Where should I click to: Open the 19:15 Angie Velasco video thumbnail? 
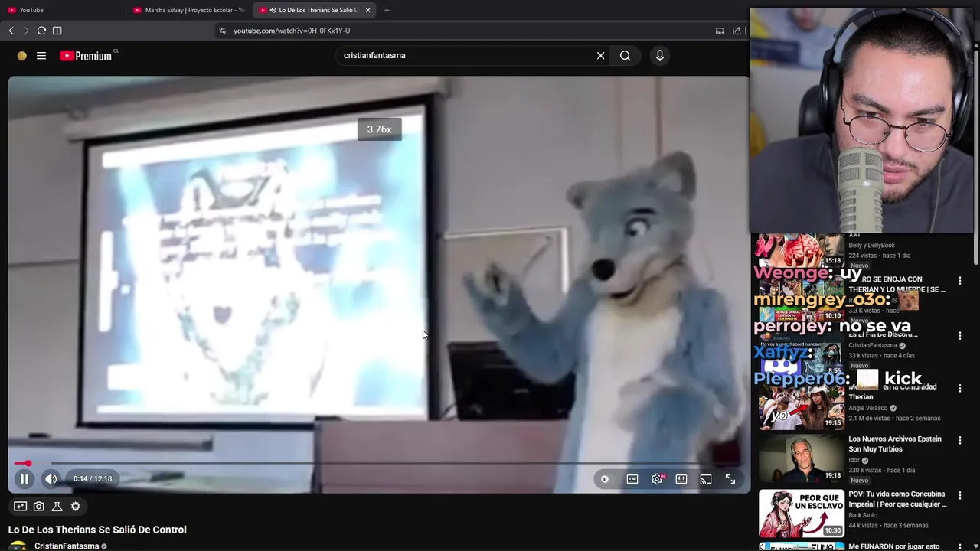point(801,406)
